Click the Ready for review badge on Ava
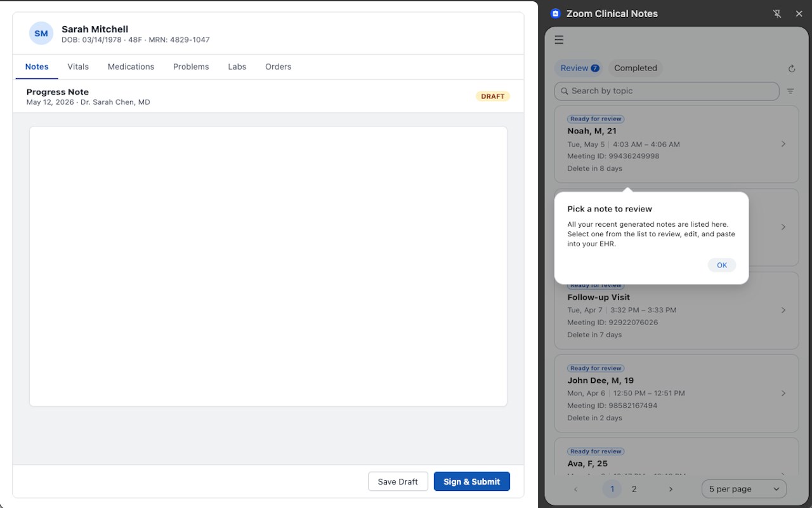 click(596, 451)
